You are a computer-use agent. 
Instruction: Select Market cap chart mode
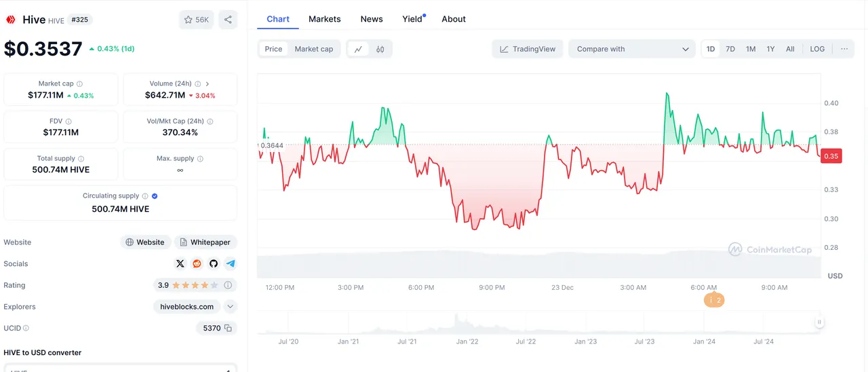click(314, 49)
